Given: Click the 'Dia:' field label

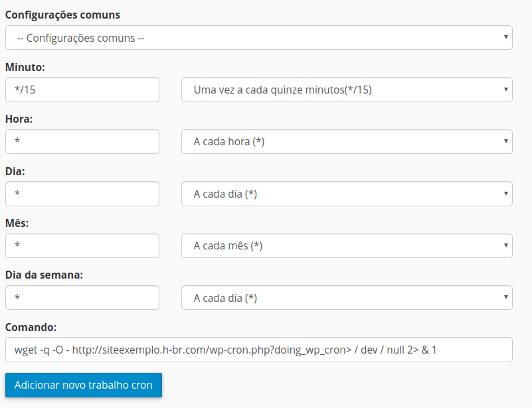Looking at the screenshot, I should 16,171.
